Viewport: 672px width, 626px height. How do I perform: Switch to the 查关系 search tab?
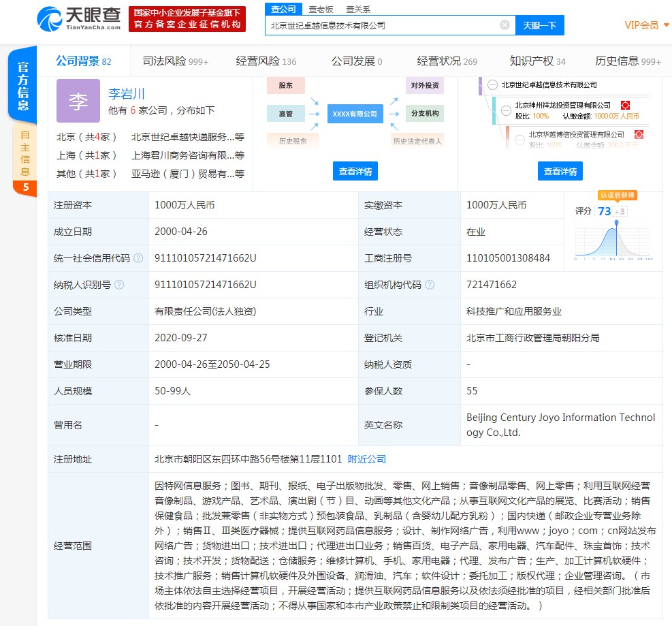point(358,10)
